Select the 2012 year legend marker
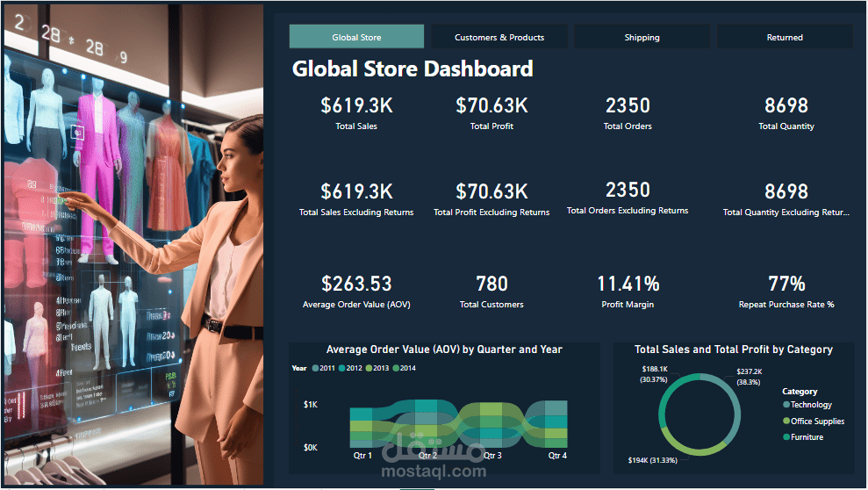868x490 pixels. (342, 368)
